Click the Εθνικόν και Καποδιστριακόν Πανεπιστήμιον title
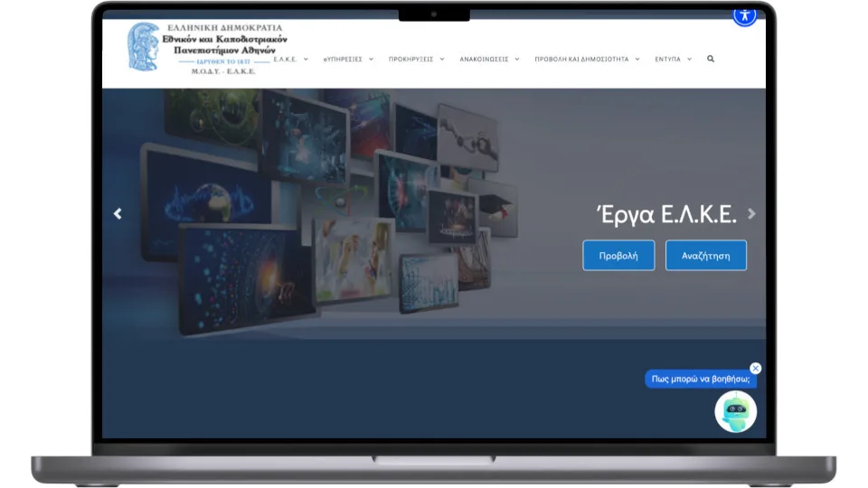 point(225,45)
